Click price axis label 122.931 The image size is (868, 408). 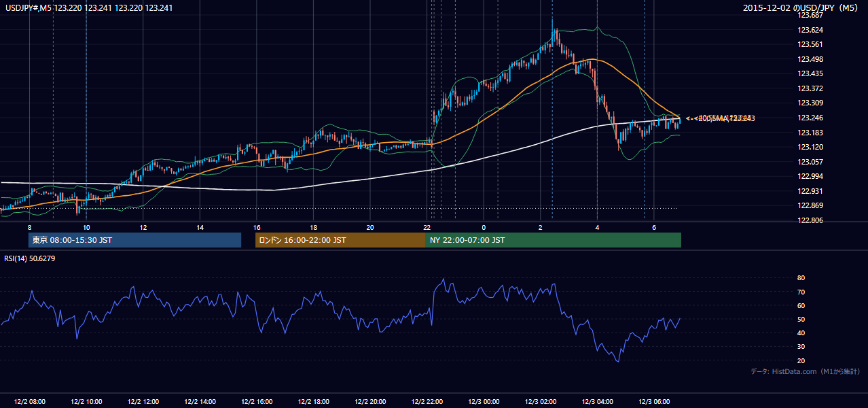(x=810, y=191)
